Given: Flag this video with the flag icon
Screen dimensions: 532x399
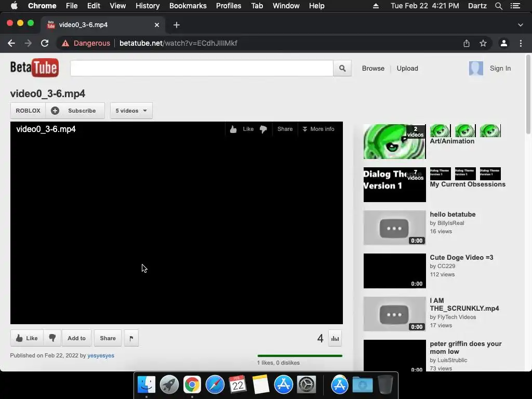Looking at the screenshot, I should [x=131, y=338].
